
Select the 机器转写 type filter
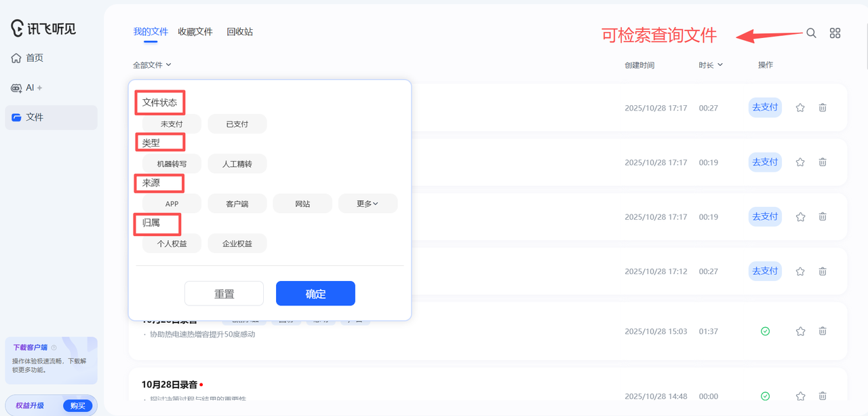click(172, 164)
